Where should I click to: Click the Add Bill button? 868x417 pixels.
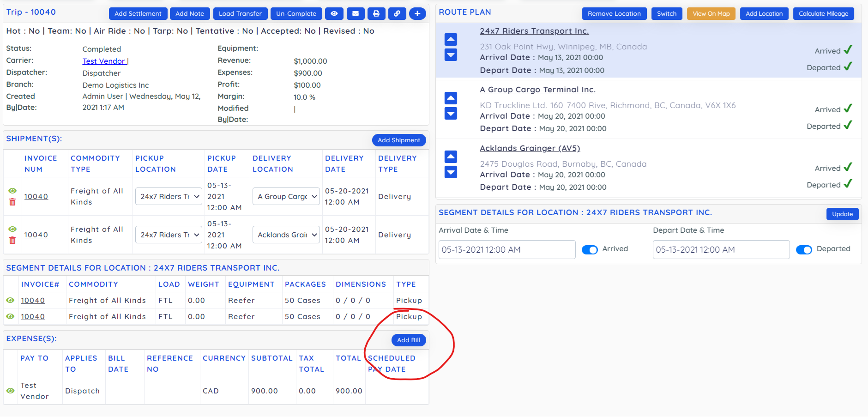coord(409,340)
